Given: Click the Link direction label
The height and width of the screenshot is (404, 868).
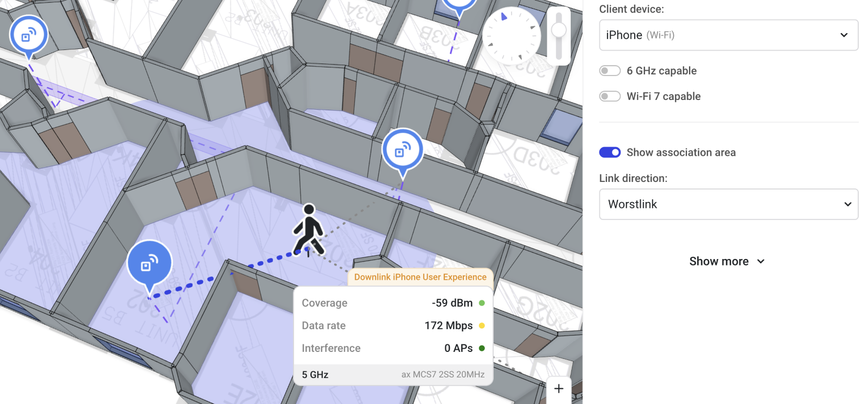Looking at the screenshot, I should 633,178.
